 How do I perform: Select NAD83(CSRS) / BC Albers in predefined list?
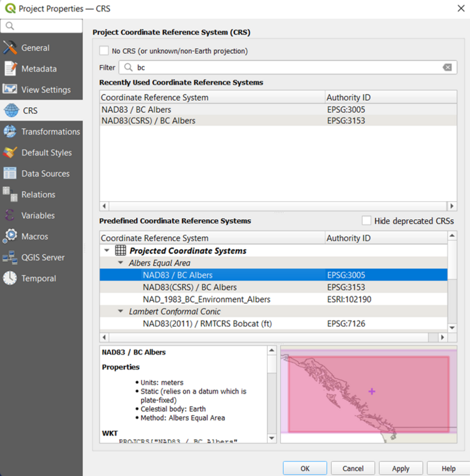(189, 287)
